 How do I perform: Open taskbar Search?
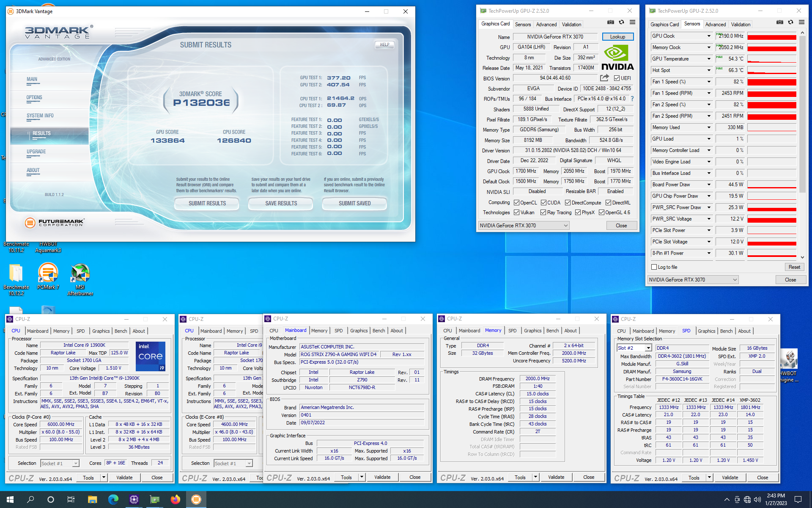[x=30, y=500]
